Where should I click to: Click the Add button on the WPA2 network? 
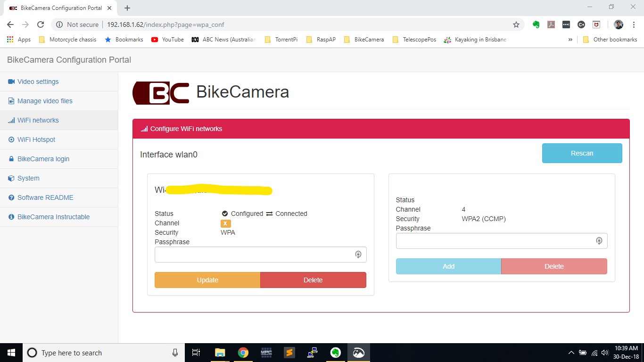(x=448, y=266)
